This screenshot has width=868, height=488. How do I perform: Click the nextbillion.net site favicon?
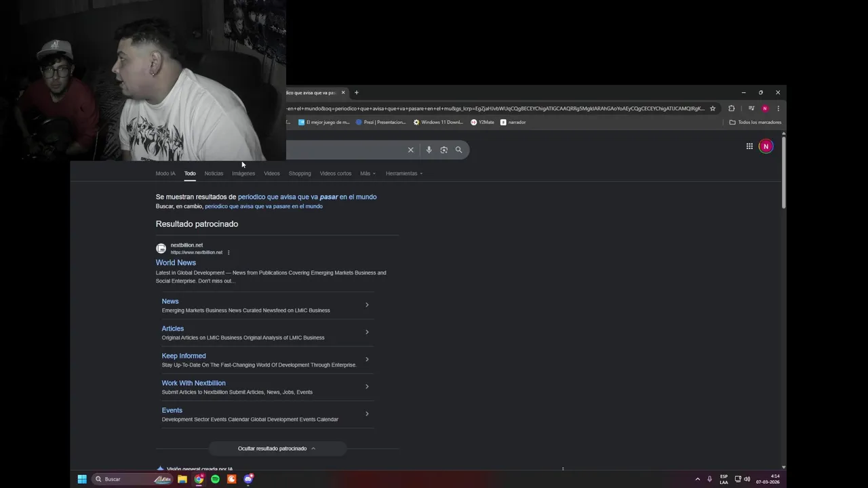[x=161, y=249]
